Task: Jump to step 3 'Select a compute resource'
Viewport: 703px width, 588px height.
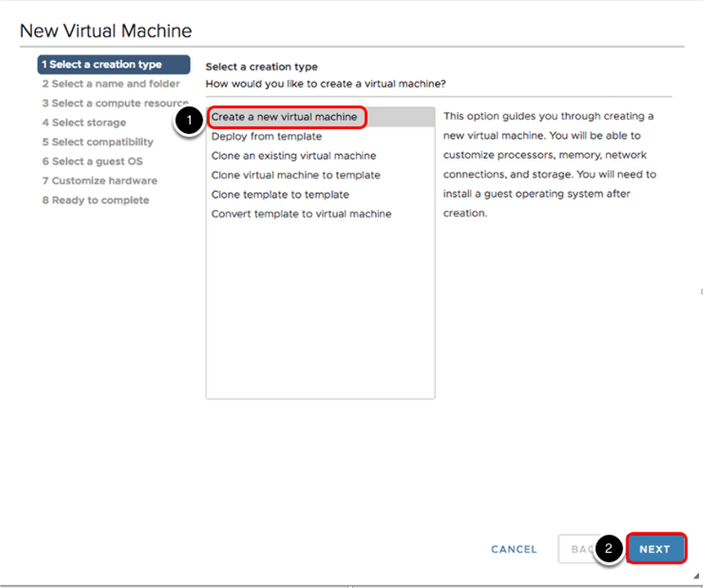Action: [x=115, y=103]
